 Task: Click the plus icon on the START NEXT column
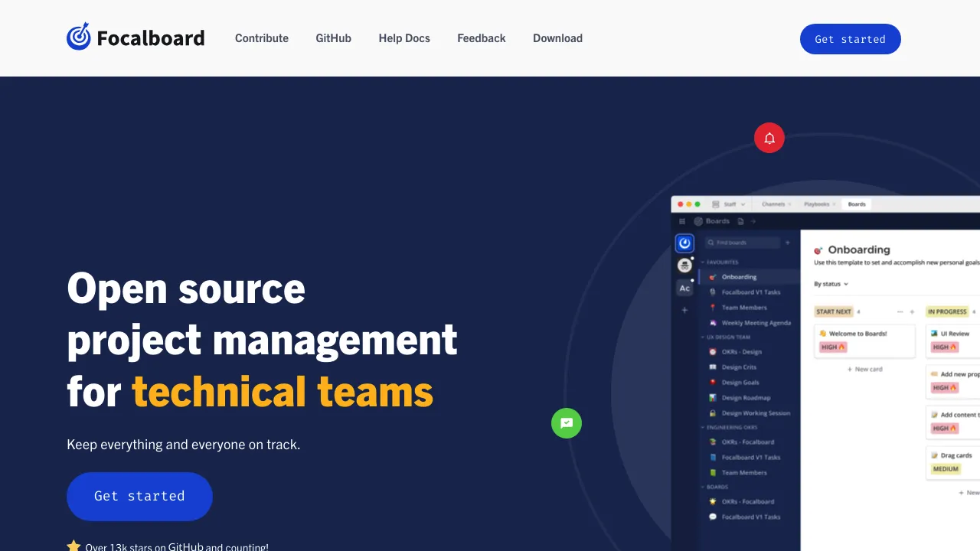coord(912,311)
